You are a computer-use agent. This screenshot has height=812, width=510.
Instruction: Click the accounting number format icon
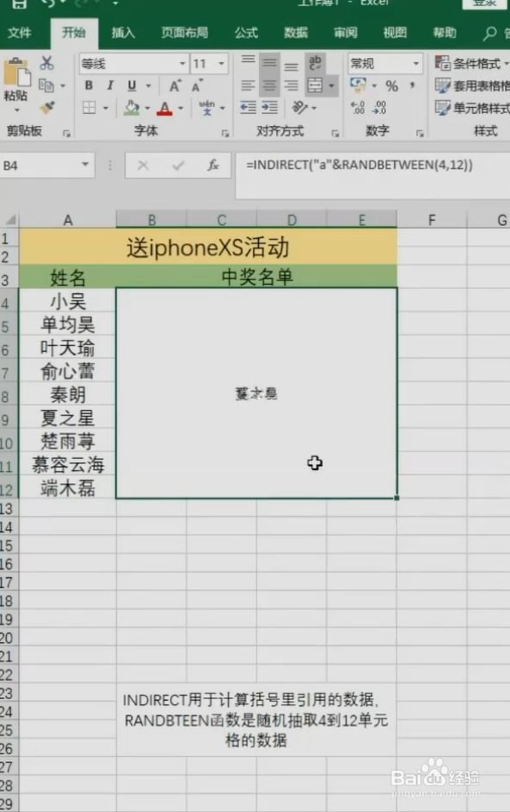click(x=358, y=85)
